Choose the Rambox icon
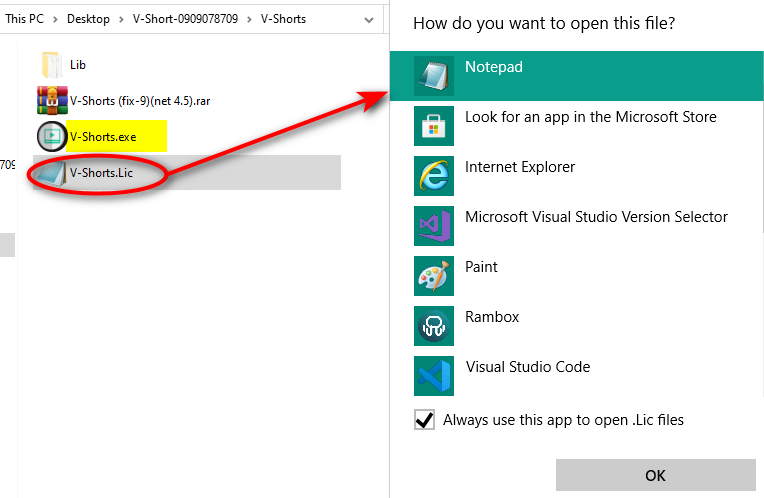Image resolution: width=764 pixels, height=498 pixels. pyautogui.click(x=434, y=326)
